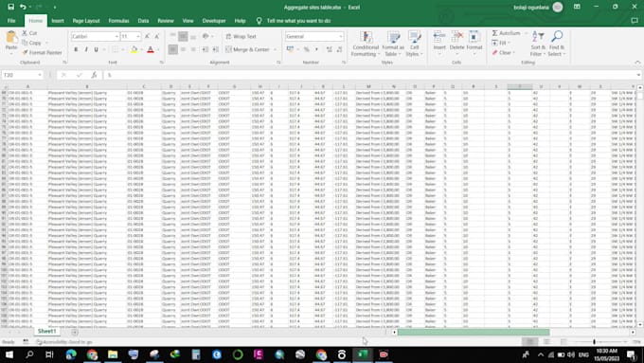
Task: Apply comma style
Action: point(316,49)
